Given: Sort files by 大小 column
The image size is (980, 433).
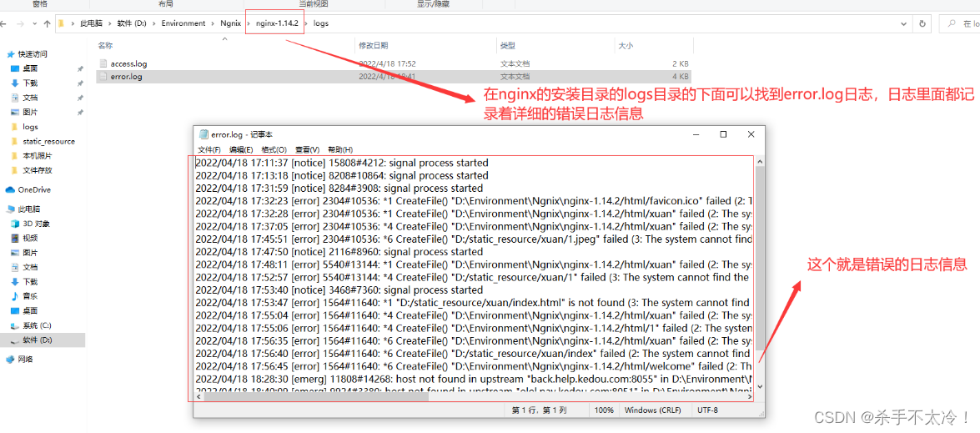Looking at the screenshot, I should (625, 46).
